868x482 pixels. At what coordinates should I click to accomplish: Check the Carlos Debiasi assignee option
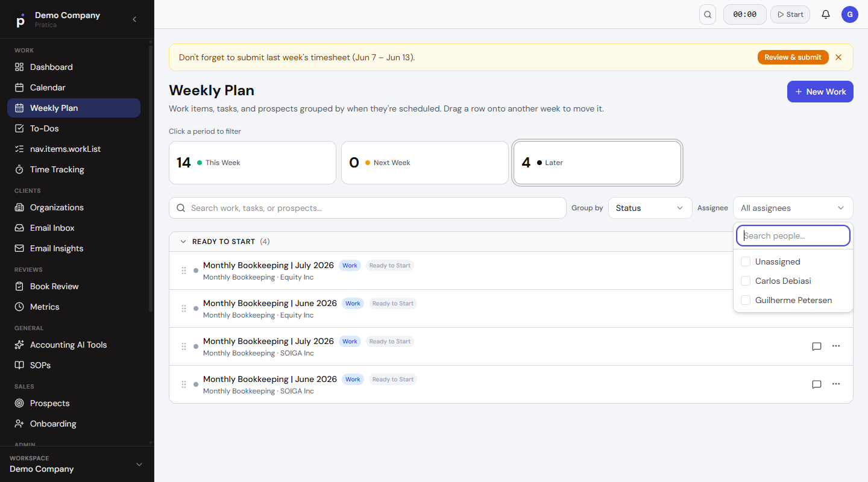pos(746,281)
